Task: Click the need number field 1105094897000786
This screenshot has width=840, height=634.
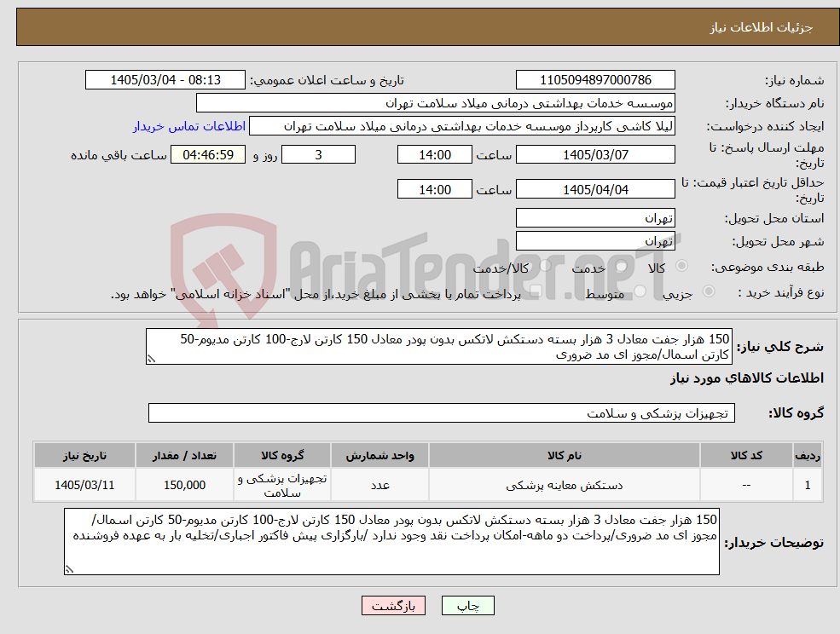Action: (x=595, y=80)
